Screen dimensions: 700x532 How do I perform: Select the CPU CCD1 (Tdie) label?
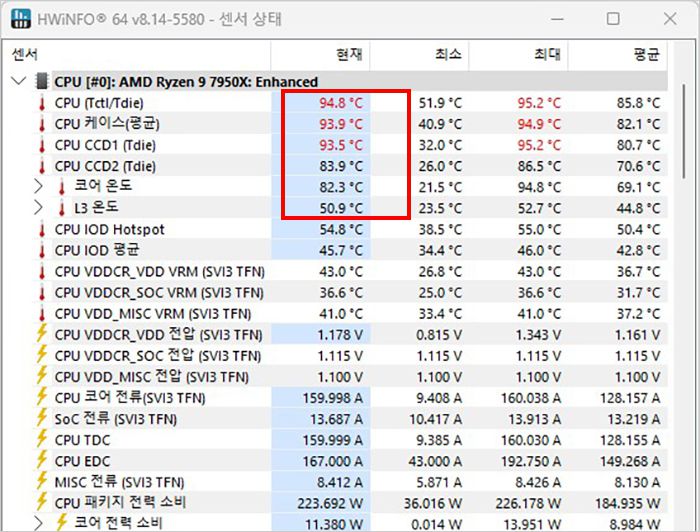105,145
